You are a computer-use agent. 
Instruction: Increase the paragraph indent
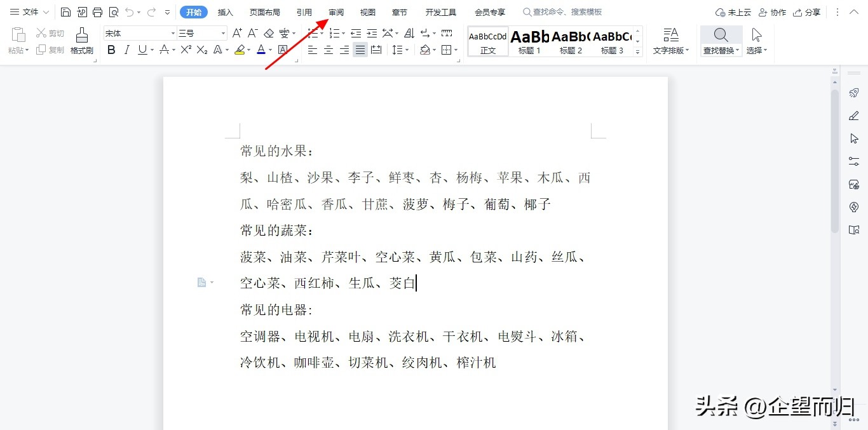coord(372,33)
